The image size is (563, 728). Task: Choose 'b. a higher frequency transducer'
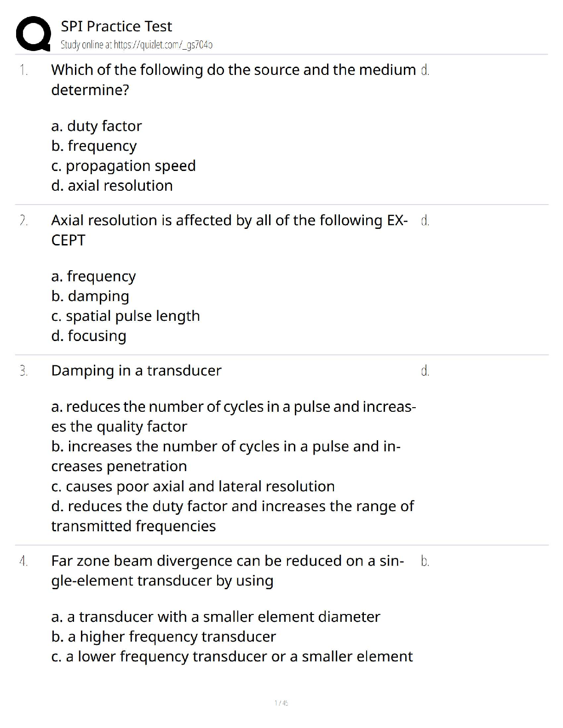pyautogui.click(x=164, y=637)
